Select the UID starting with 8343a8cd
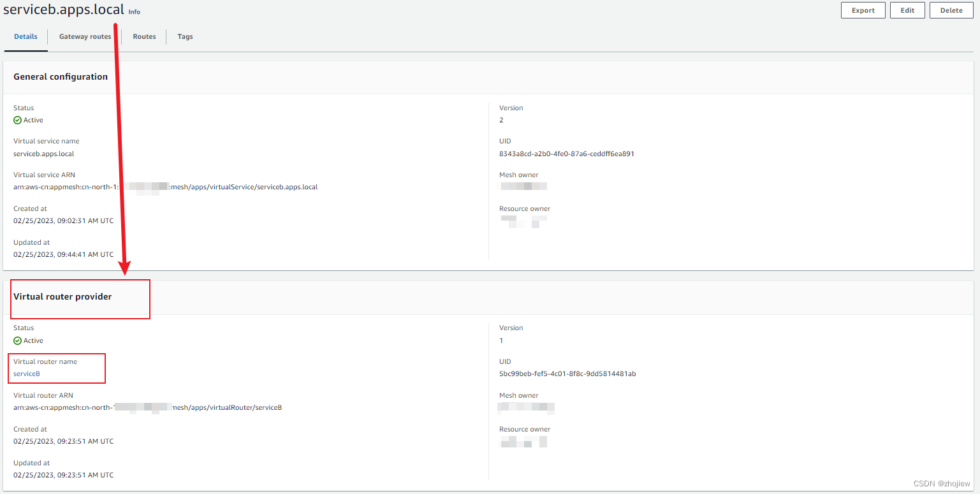This screenshot has height=494, width=980. pos(566,154)
